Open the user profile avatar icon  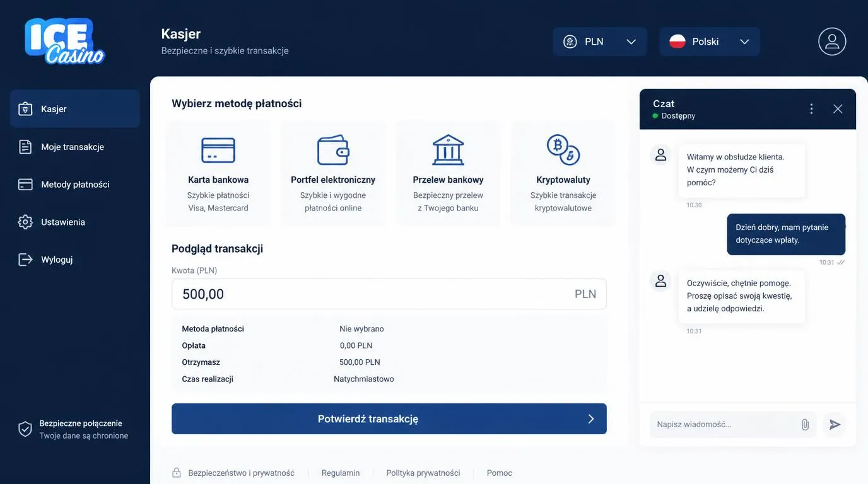click(832, 42)
